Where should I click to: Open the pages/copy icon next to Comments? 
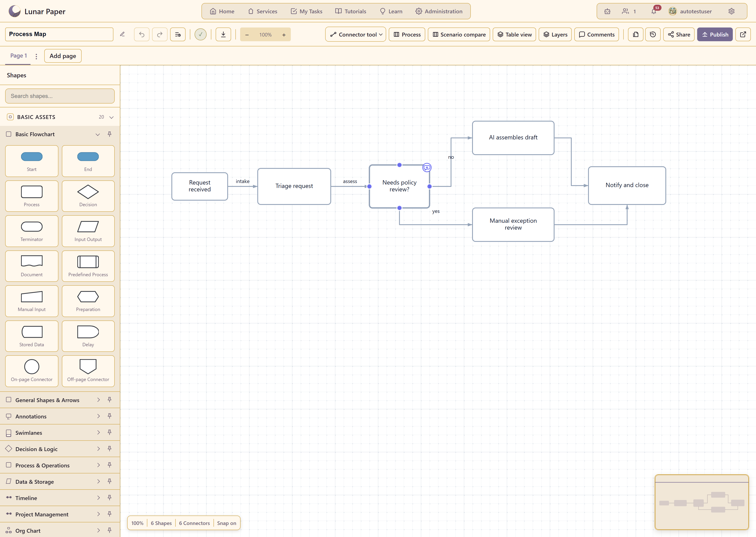(x=636, y=34)
